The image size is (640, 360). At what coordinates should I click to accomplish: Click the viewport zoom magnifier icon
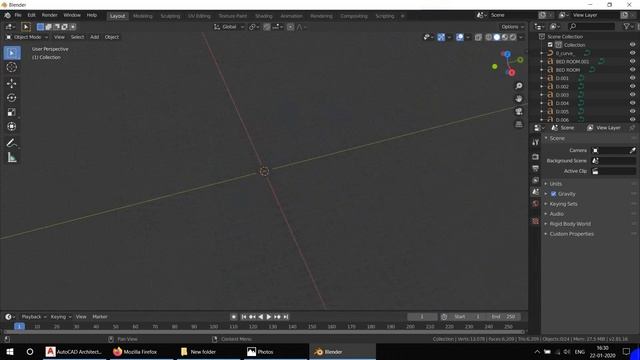[519, 86]
